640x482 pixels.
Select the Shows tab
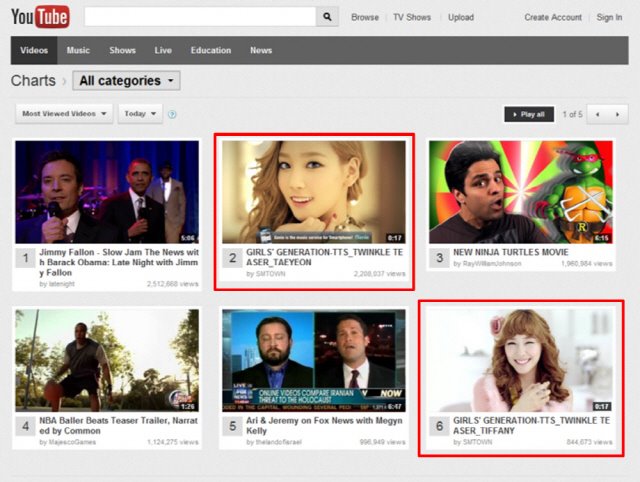[x=122, y=50]
